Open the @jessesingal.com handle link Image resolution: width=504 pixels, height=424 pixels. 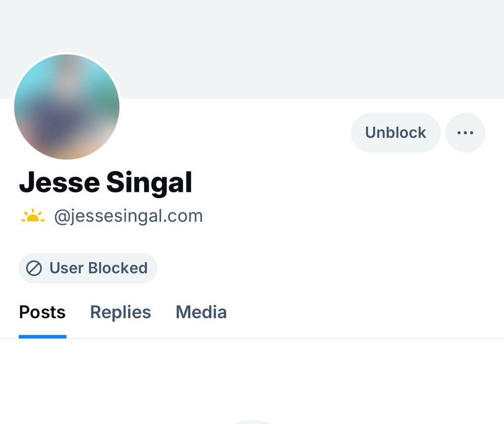click(x=128, y=216)
